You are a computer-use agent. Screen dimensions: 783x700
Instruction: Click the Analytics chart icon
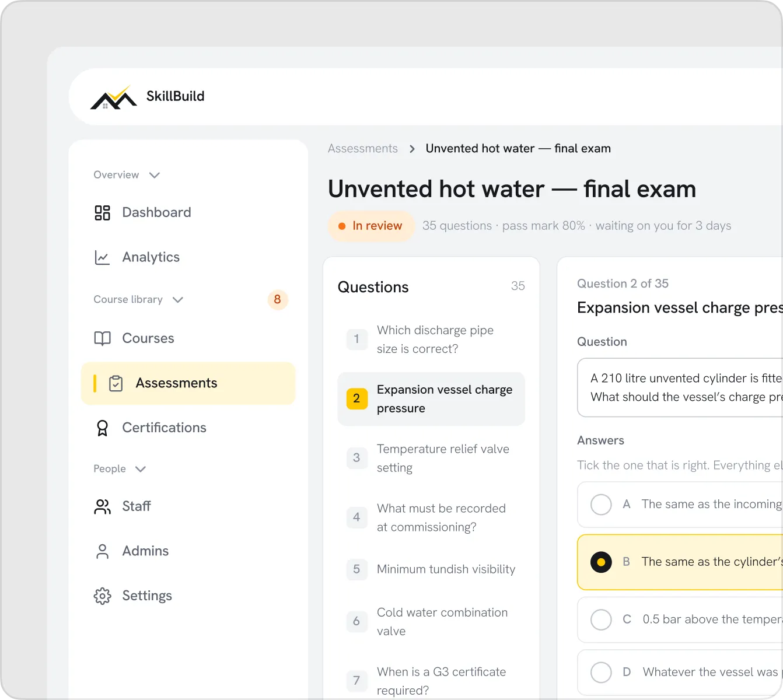[x=102, y=258]
